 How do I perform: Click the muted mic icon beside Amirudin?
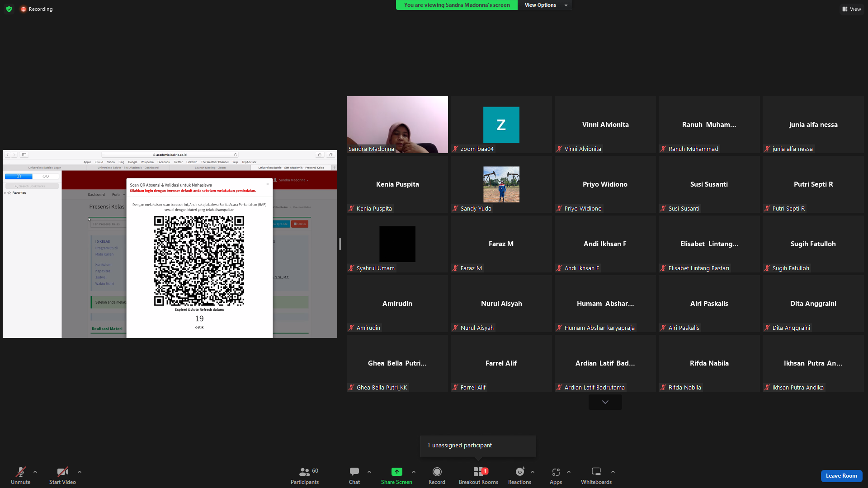pyautogui.click(x=351, y=328)
